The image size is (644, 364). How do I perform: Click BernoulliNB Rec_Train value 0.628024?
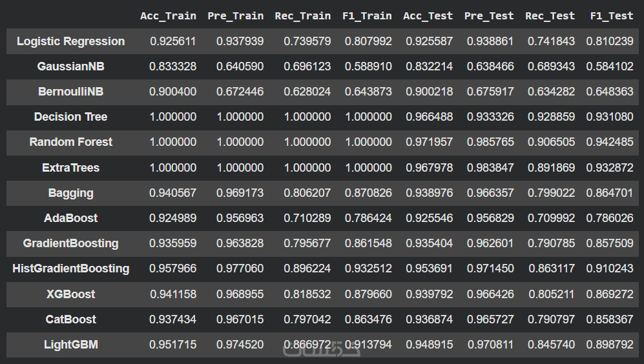(307, 92)
